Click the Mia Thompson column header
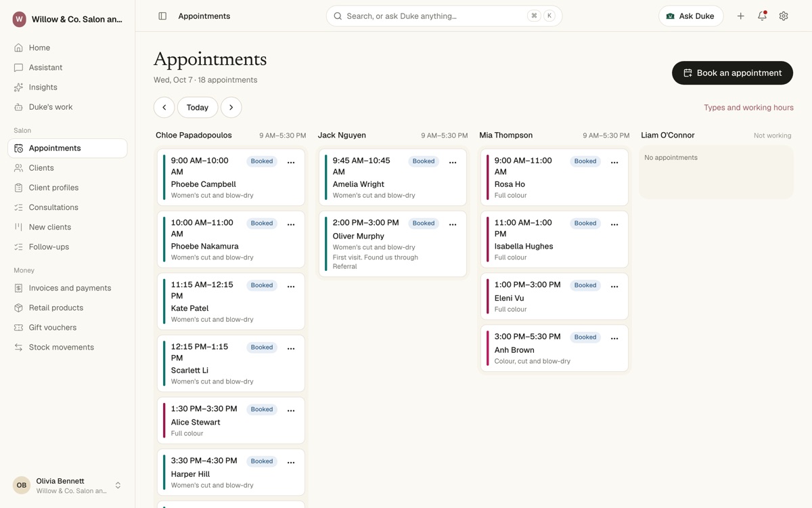 pyautogui.click(x=506, y=135)
